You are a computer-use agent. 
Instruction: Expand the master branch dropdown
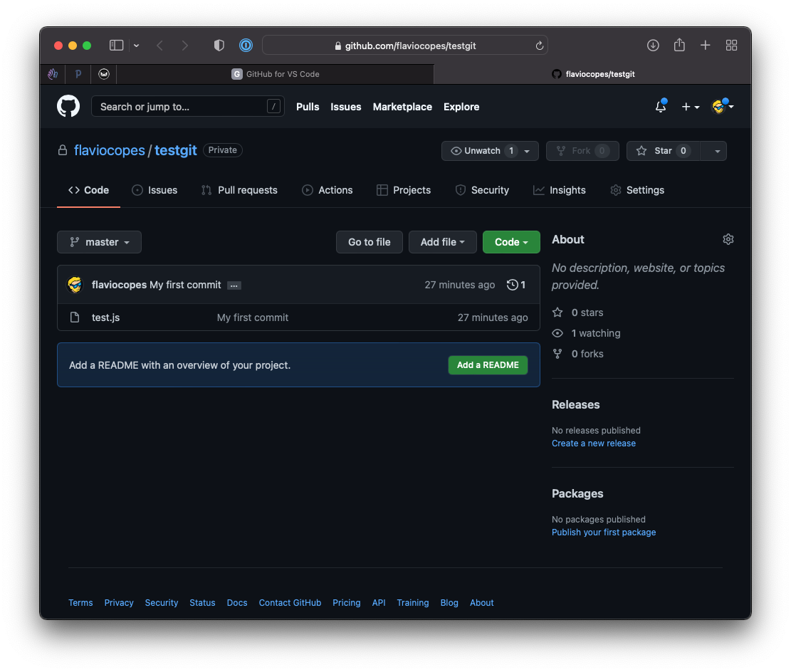99,242
